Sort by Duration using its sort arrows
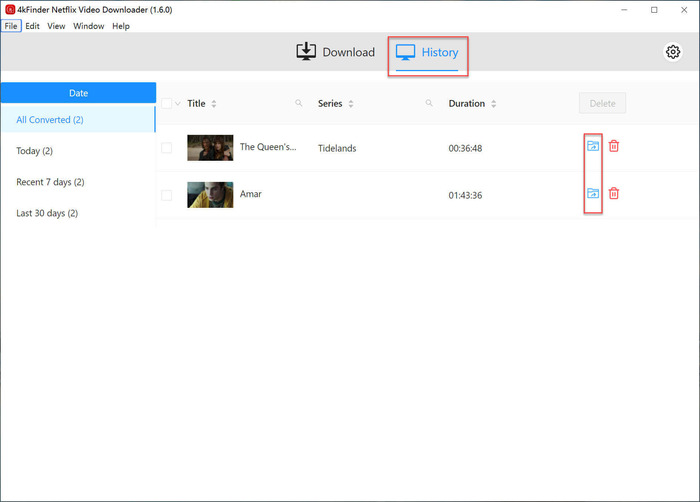700x502 pixels. 494,104
